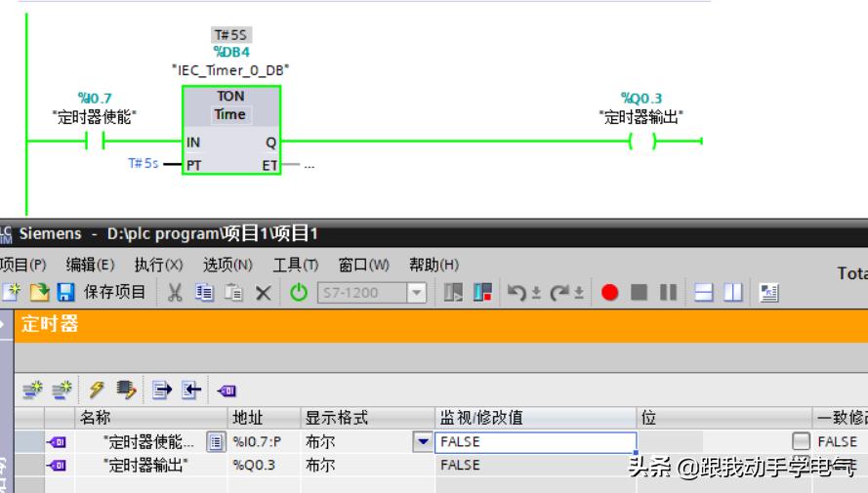Click the 定时器 orange panel header

tap(440, 325)
